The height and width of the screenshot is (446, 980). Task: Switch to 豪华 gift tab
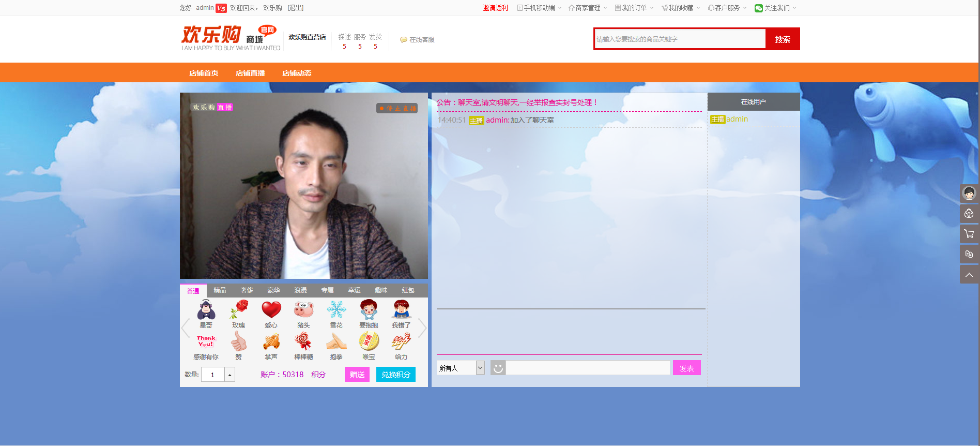click(273, 290)
